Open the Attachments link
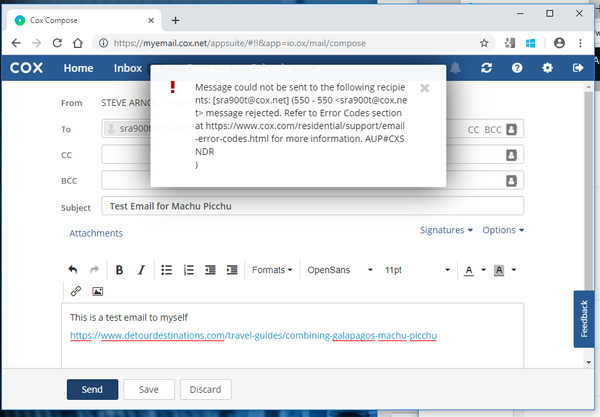 tap(96, 233)
